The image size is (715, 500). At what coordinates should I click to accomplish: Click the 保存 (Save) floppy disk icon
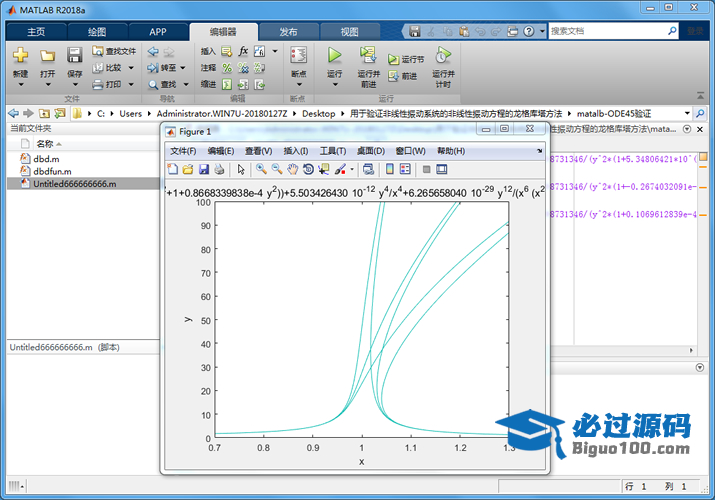click(x=74, y=55)
